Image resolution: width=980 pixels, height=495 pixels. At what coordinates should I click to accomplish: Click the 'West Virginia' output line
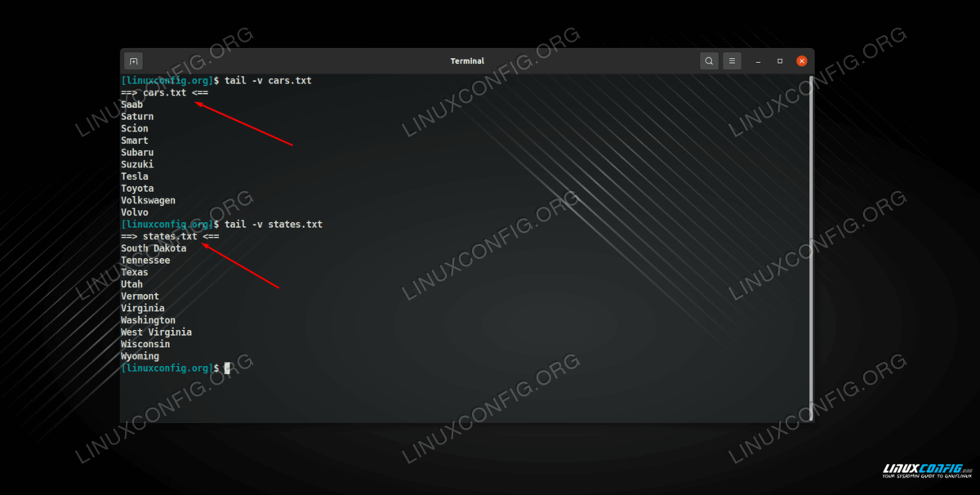pyautogui.click(x=156, y=332)
